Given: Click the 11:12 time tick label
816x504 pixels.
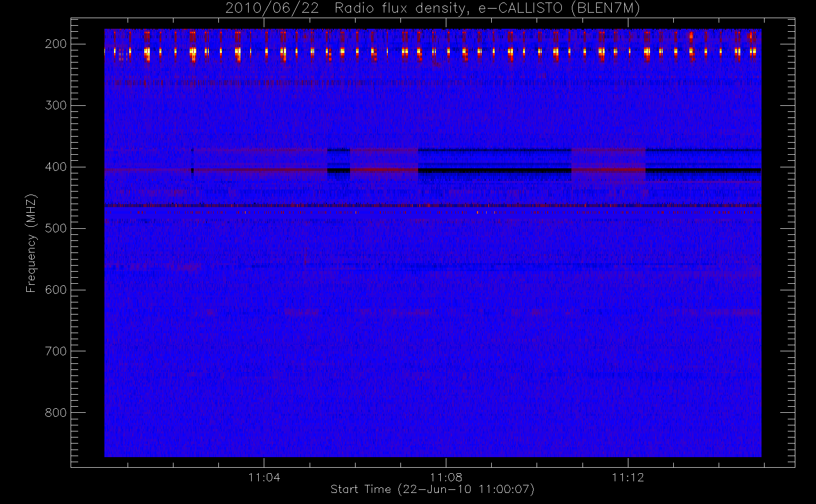Looking at the screenshot, I should (x=628, y=477).
